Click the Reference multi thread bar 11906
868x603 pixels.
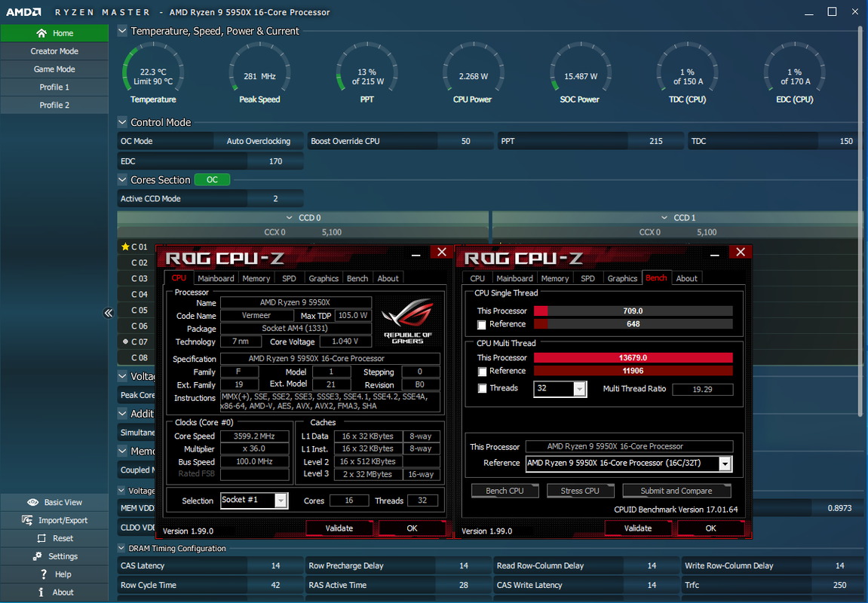click(633, 371)
